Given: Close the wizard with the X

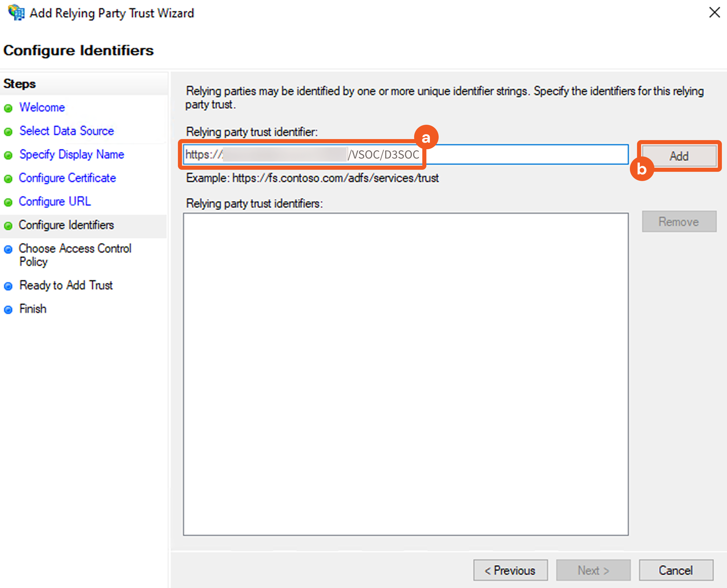Looking at the screenshot, I should tap(714, 13).
